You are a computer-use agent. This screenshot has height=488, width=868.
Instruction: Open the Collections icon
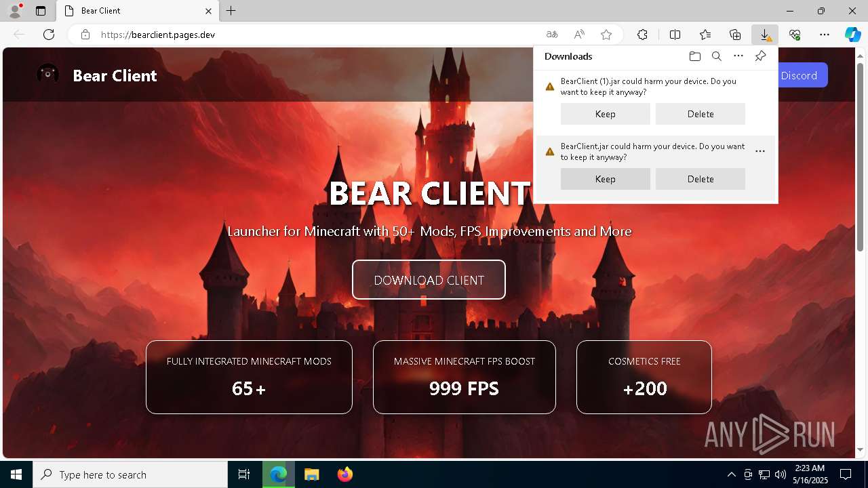735,35
